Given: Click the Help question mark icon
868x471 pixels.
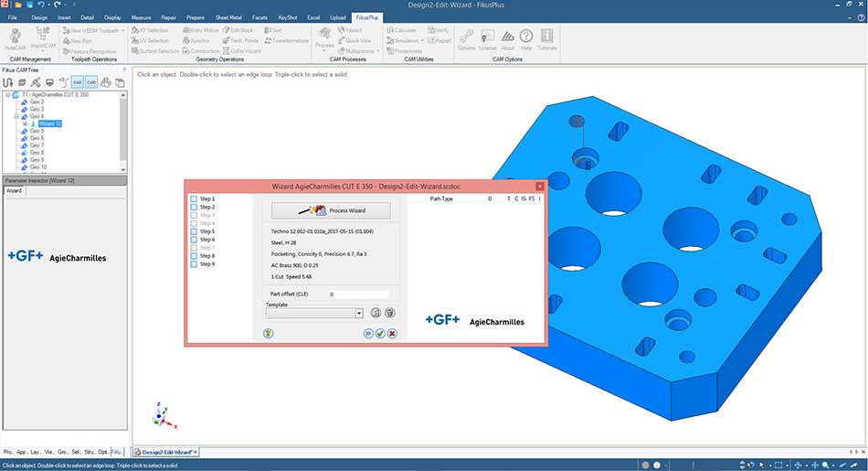Looking at the screenshot, I should (x=526, y=37).
